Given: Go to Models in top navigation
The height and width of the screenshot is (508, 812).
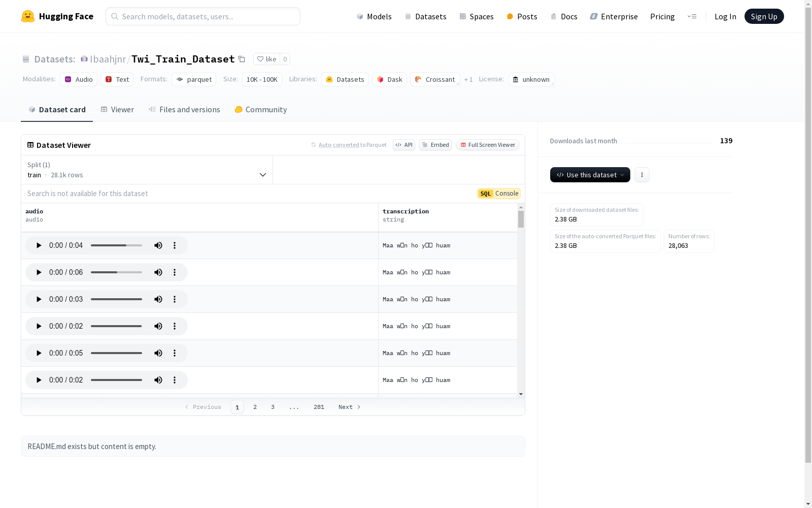Looking at the screenshot, I should [374, 16].
